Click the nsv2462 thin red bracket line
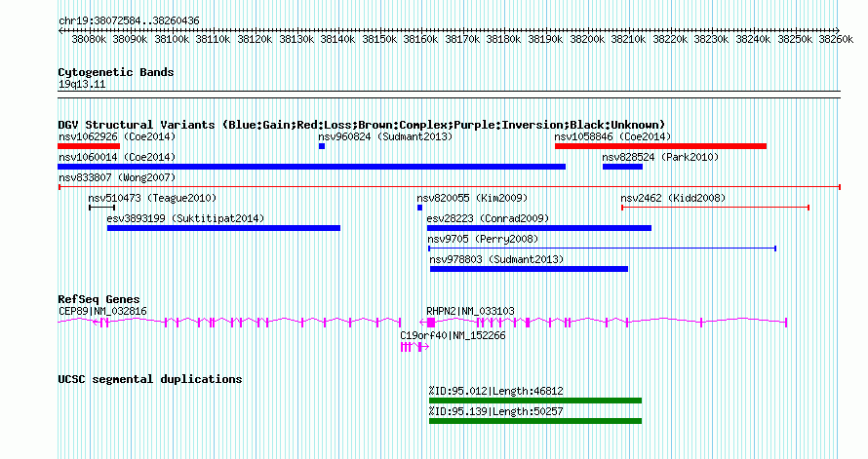868x459 pixels. (x=715, y=208)
